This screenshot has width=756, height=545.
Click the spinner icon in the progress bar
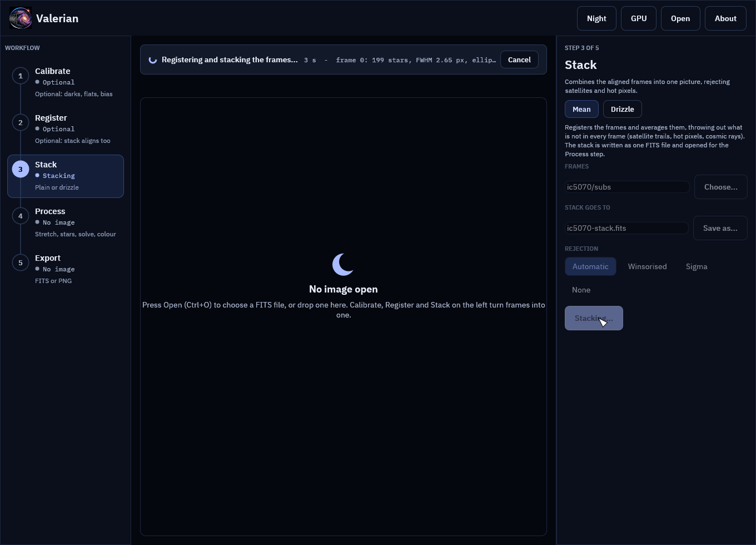[x=153, y=60]
